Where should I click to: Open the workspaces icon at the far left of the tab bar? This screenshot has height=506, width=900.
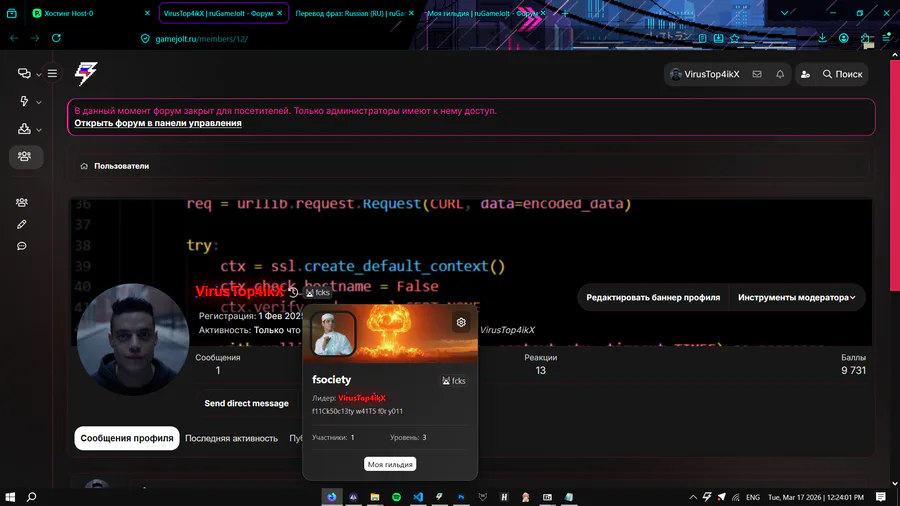point(11,13)
